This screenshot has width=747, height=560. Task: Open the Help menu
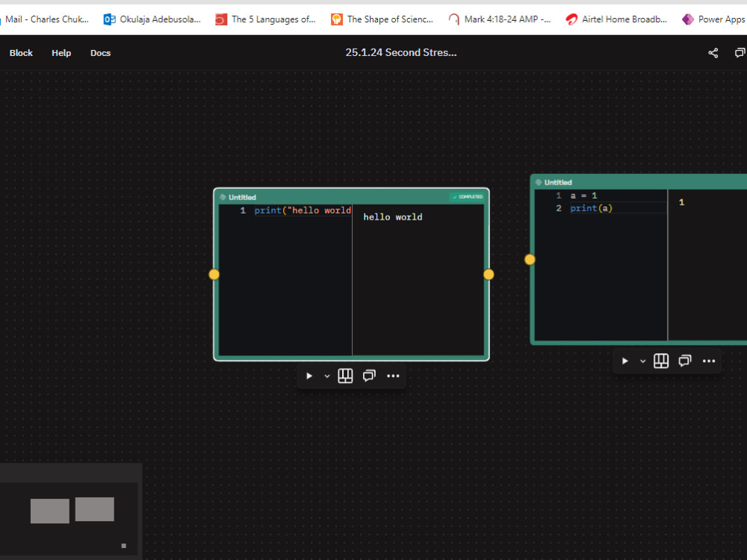(61, 53)
